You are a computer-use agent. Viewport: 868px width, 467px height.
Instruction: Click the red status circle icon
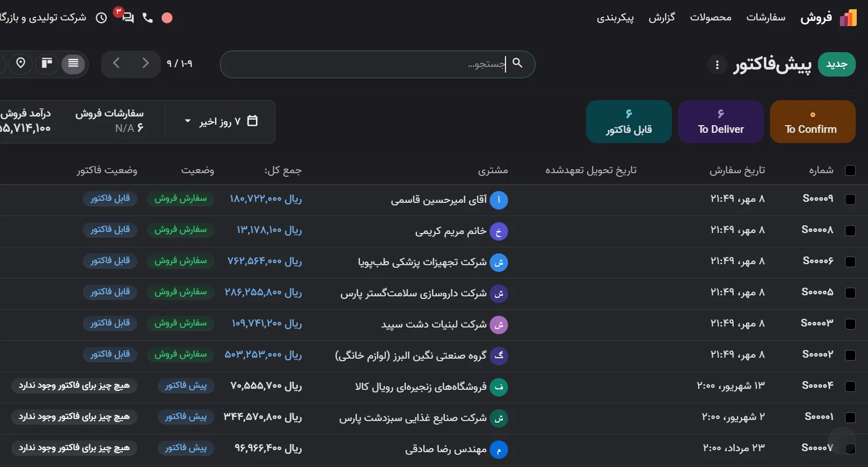tap(167, 18)
